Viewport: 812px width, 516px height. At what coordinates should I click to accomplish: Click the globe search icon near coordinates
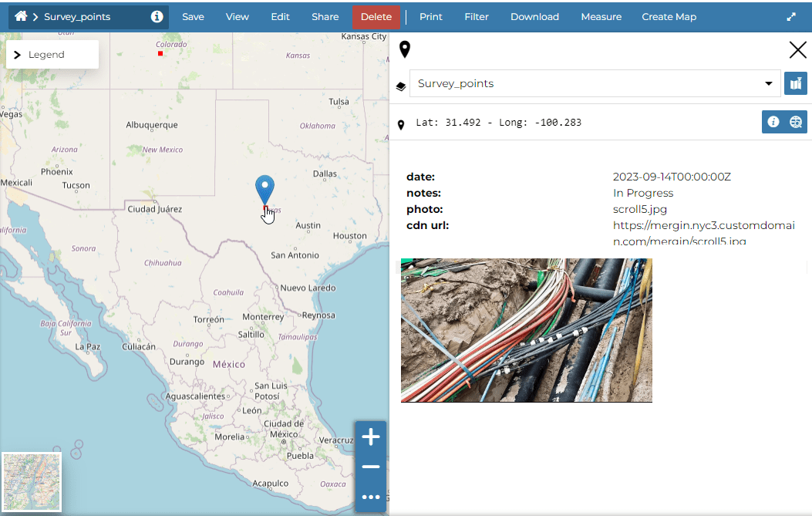(x=796, y=122)
